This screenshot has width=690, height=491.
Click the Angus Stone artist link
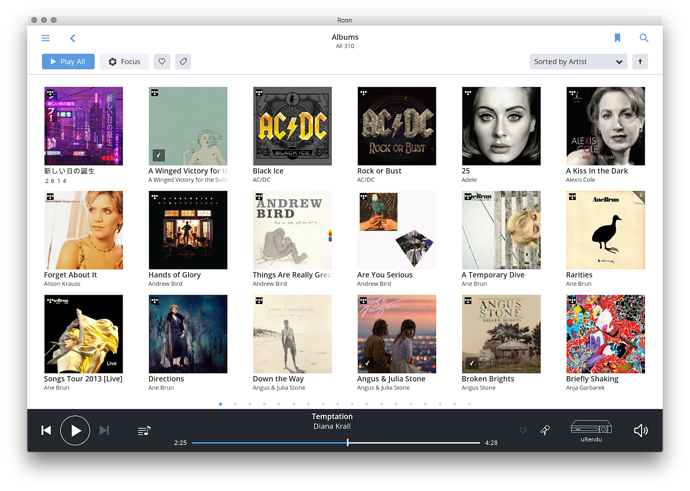point(478,388)
